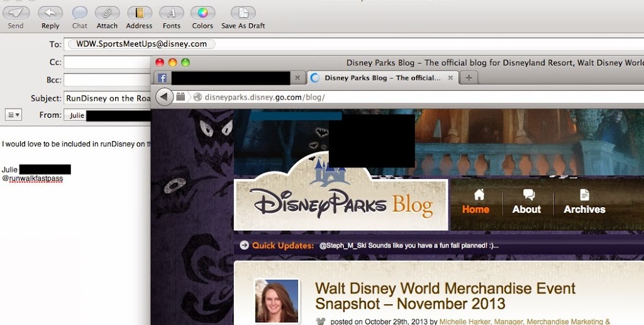The width and height of the screenshot is (644, 325).
Task: Click the Send icon in Mail toolbar
Action: pos(16,13)
